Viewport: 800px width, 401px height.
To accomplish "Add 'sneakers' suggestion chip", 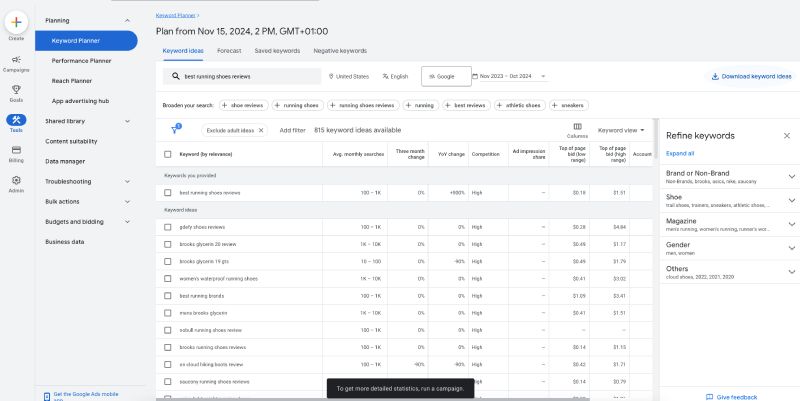I will pos(569,105).
